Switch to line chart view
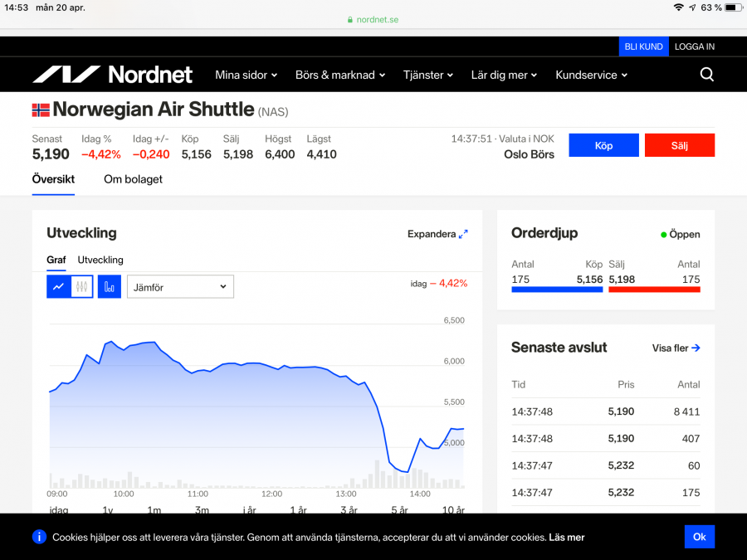 (58, 287)
